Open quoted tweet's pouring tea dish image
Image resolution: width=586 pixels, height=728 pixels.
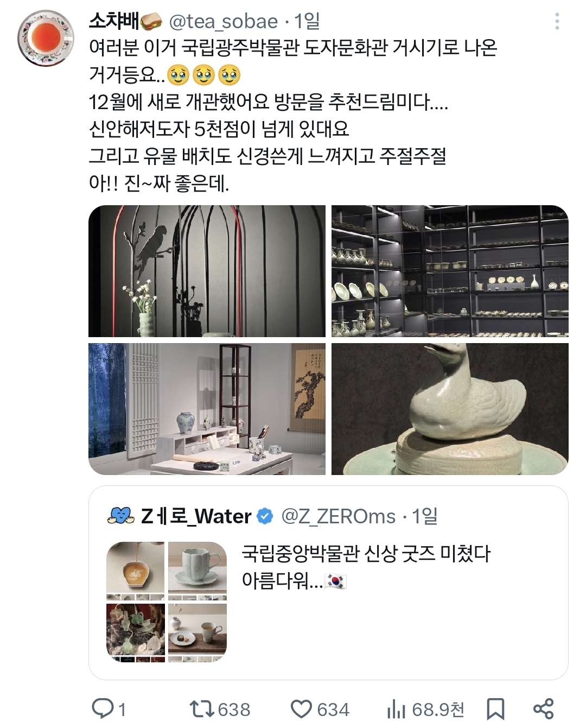[x=136, y=571]
